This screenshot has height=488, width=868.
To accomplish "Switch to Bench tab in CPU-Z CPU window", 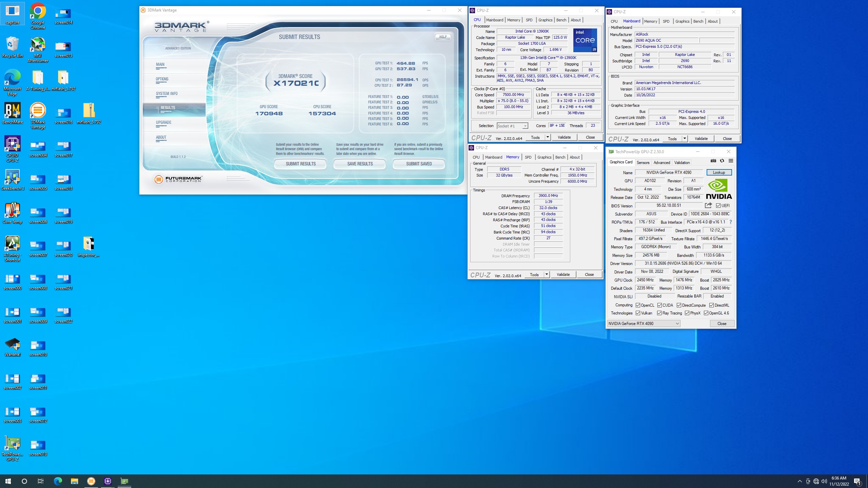I will pyautogui.click(x=561, y=20).
